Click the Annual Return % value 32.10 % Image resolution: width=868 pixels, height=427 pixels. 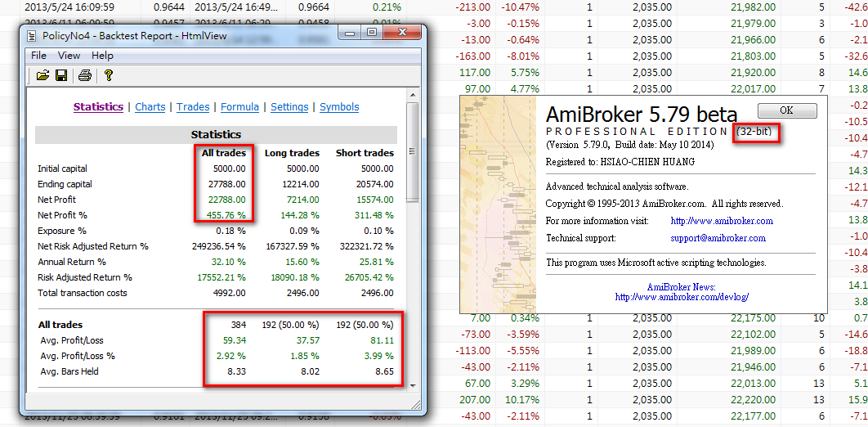point(230,262)
